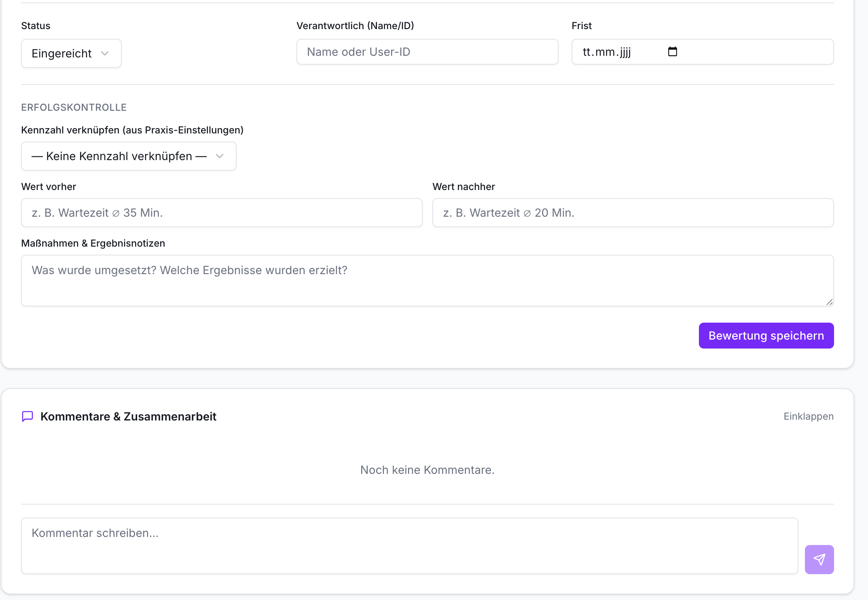Click the Bewertung speichern button

(x=766, y=336)
